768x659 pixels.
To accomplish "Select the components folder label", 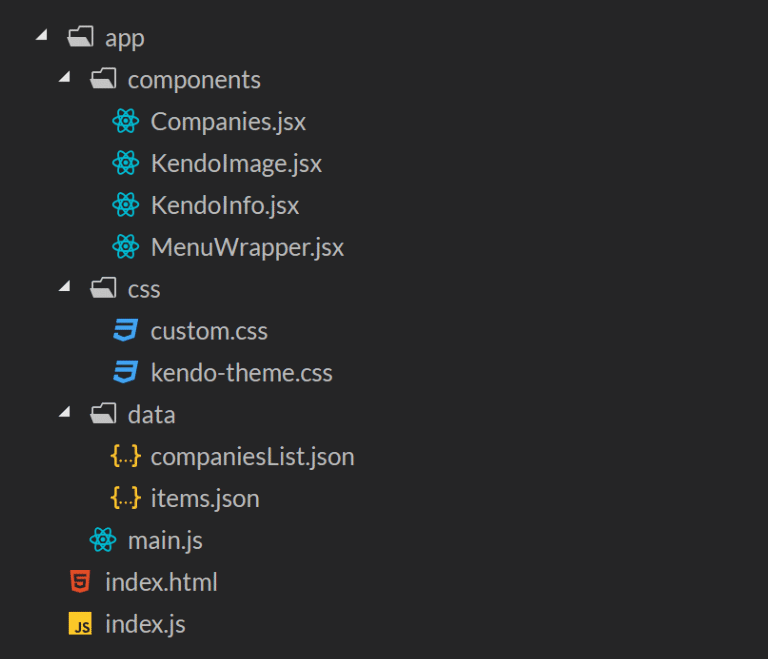I will pos(194,80).
